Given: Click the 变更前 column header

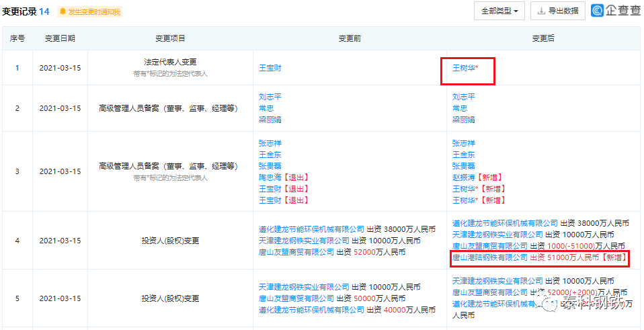Looking at the screenshot, I should coord(350,38).
